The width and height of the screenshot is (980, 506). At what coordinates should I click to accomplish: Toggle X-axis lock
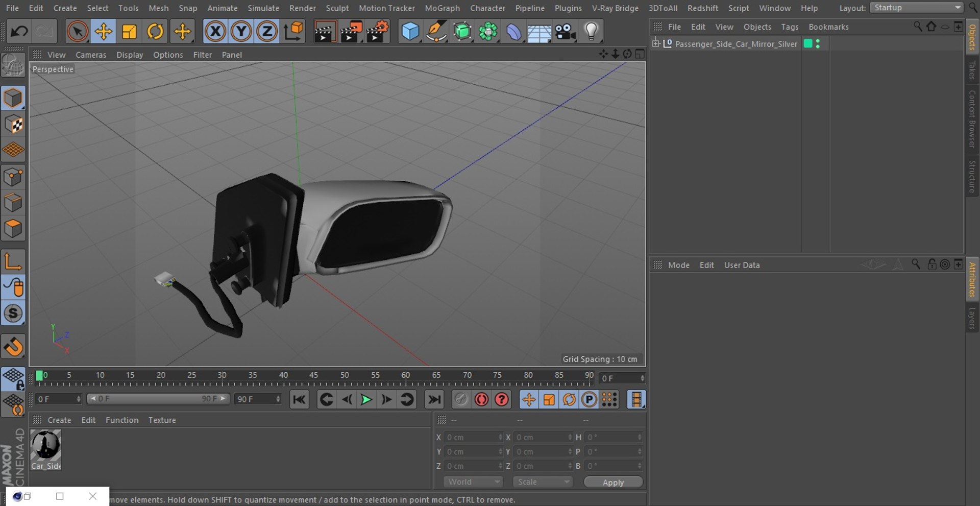(215, 32)
